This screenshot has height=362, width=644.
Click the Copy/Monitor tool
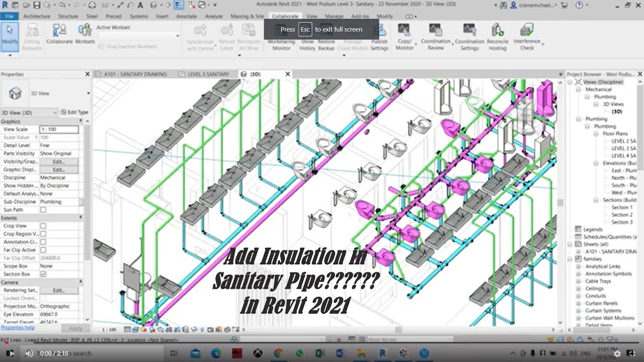(x=404, y=36)
